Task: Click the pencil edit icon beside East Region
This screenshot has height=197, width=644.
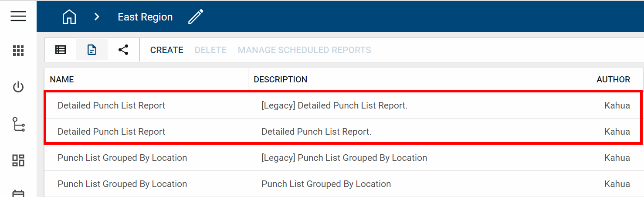Action: [196, 17]
